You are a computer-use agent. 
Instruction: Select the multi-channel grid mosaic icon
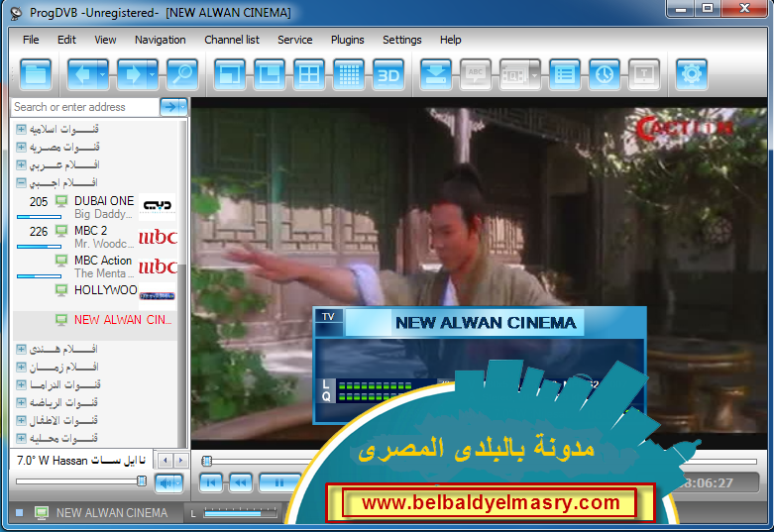pyautogui.click(x=349, y=74)
